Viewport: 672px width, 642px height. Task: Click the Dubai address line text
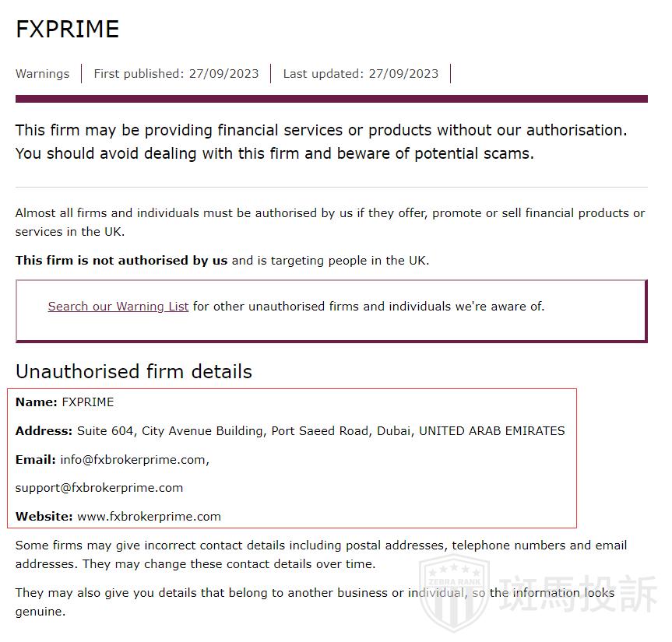320,431
